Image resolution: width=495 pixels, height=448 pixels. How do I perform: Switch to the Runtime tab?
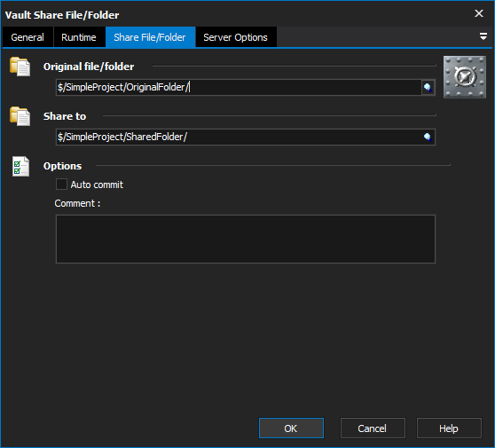[79, 37]
